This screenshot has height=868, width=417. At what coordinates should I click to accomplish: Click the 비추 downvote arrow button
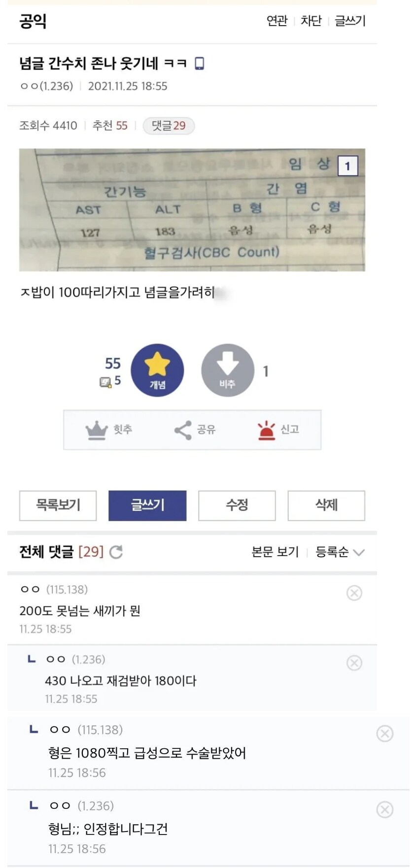[227, 370]
